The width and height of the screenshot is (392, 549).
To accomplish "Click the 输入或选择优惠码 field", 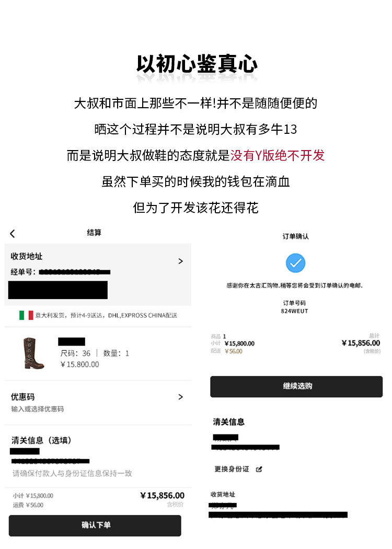I will pos(38,409).
